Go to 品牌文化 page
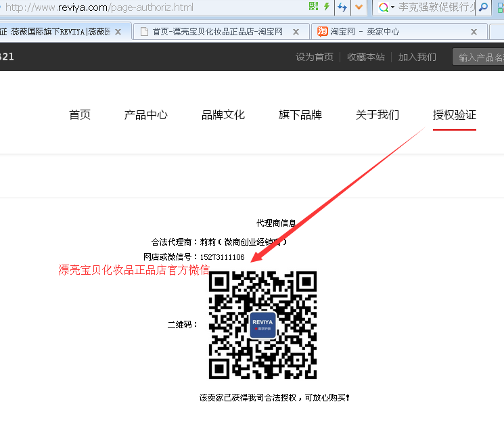This screenshot has width=504, height=427. click(223, 115)
